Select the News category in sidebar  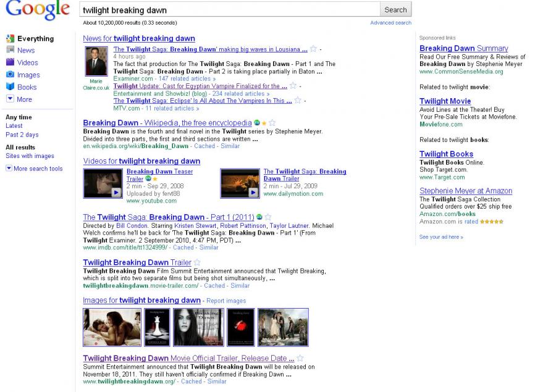(26, 50)
